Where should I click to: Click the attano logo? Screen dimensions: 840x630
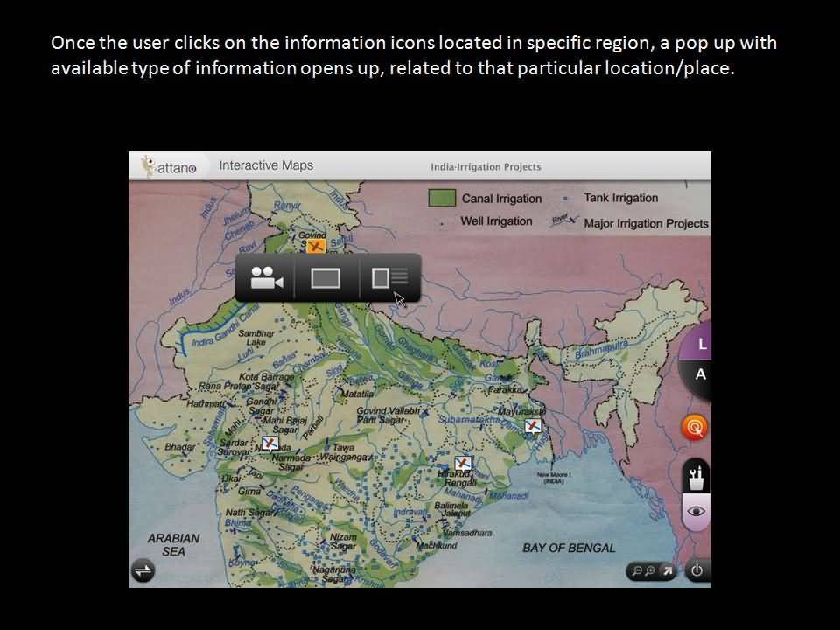click(x=170, y=166)
